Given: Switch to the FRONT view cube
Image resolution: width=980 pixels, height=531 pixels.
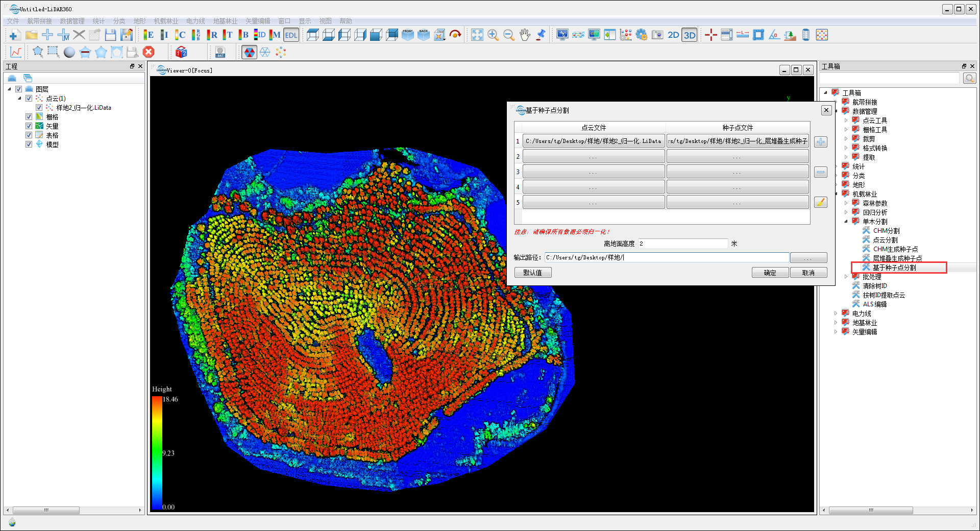Looking at the screenshot, I should coord(408,35).
